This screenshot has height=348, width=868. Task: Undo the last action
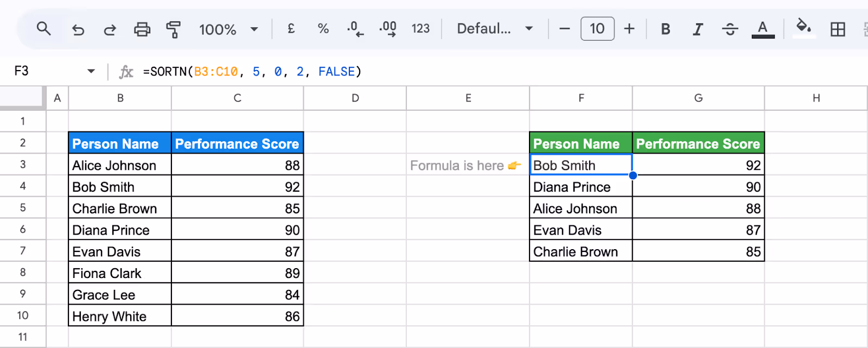[78, 29]
